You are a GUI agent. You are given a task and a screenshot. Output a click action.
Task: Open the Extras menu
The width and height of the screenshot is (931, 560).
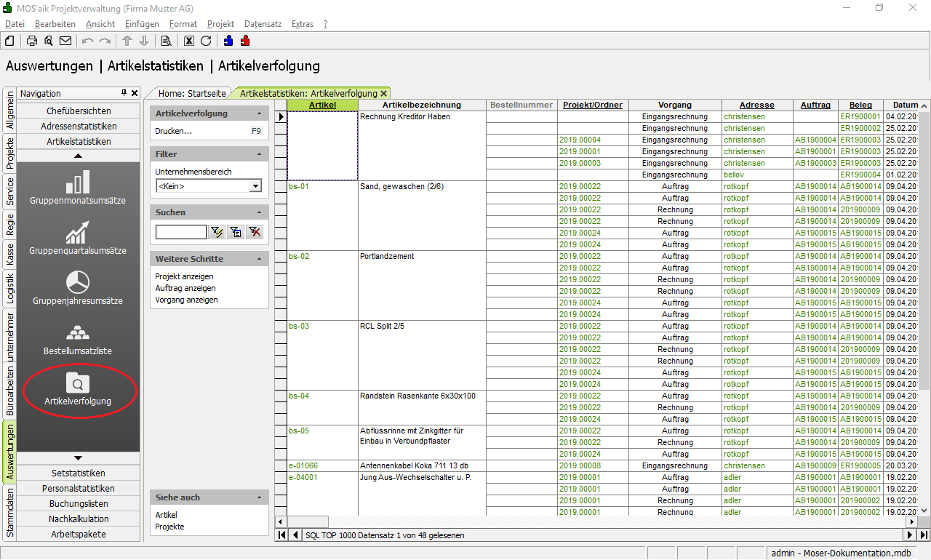coord(302,24)
